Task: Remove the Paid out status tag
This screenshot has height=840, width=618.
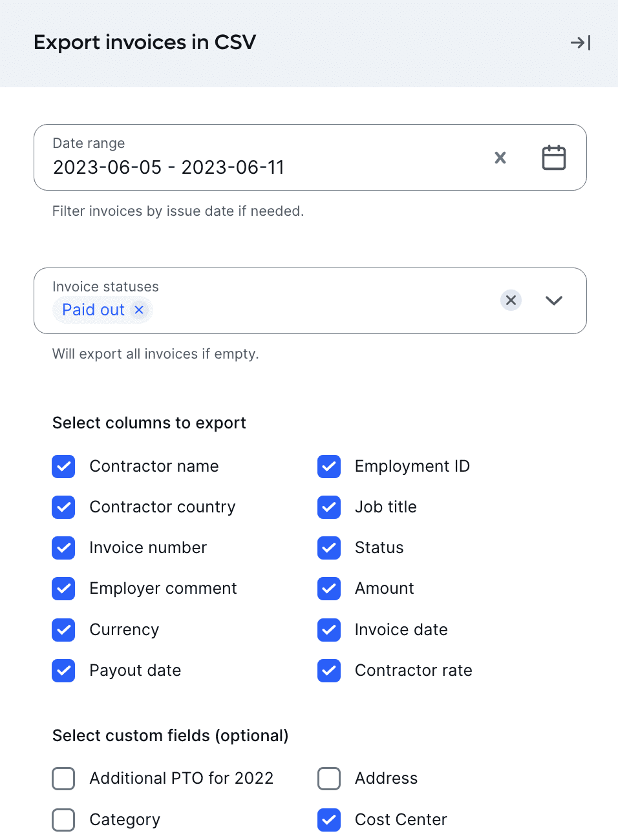Action: [x=139, y=310]
